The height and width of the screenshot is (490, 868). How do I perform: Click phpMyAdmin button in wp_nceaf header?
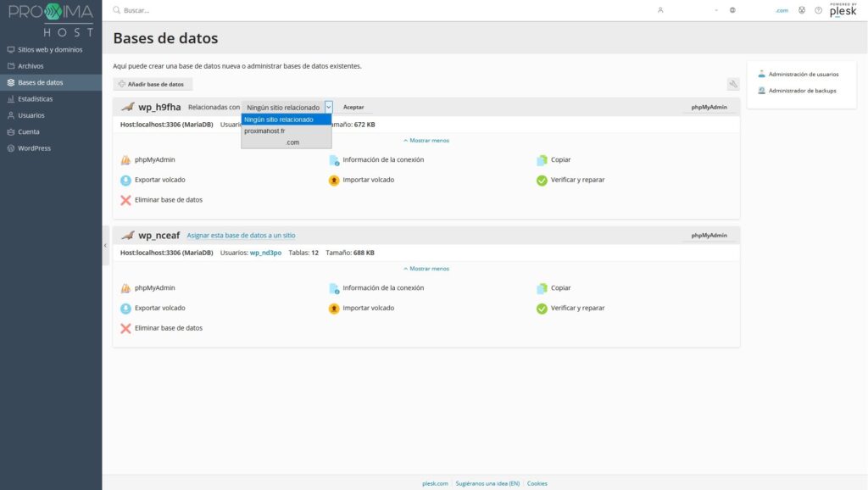tap(709, 236)
